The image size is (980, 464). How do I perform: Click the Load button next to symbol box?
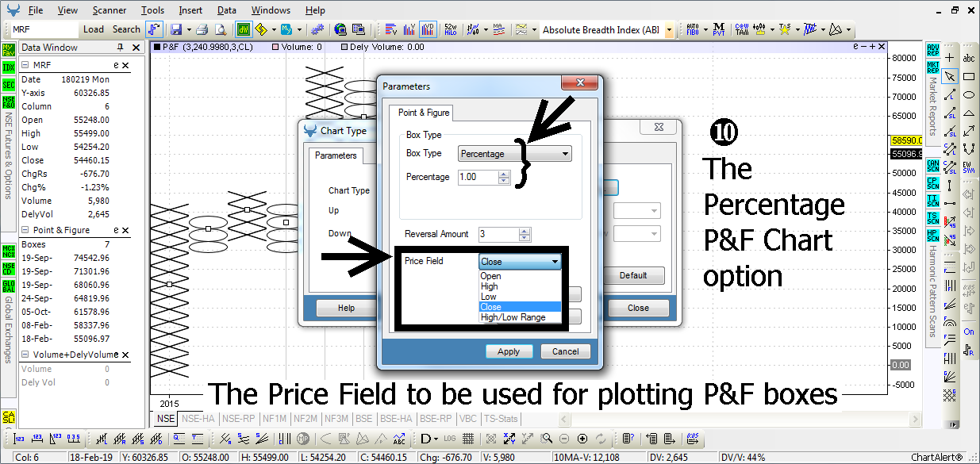[94, 29]
